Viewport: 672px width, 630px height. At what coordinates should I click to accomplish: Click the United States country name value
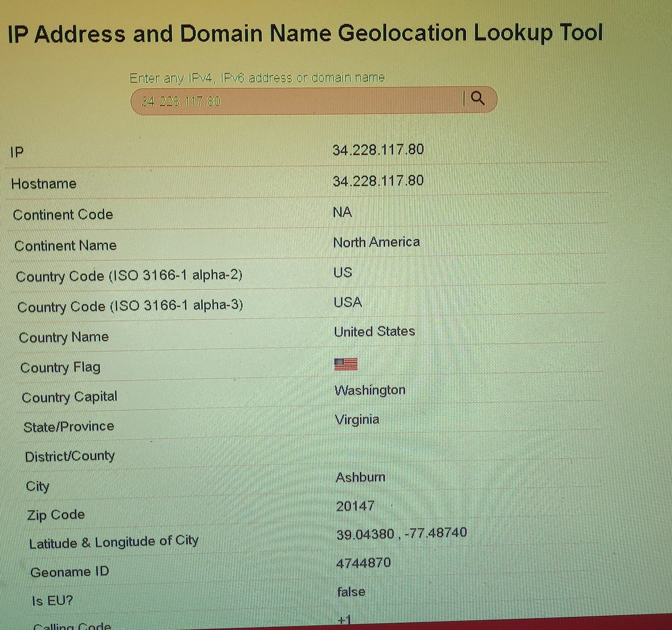point(374,331)
